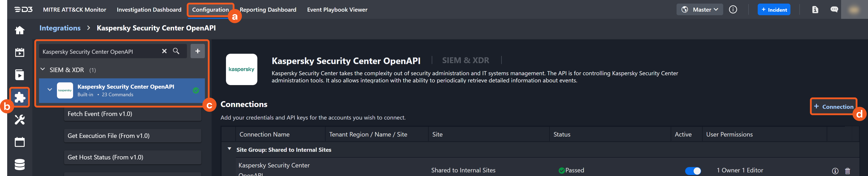
Task: Collapse Kaspersky Security Center OpenAPI command list
Action: tap(50, 90)
